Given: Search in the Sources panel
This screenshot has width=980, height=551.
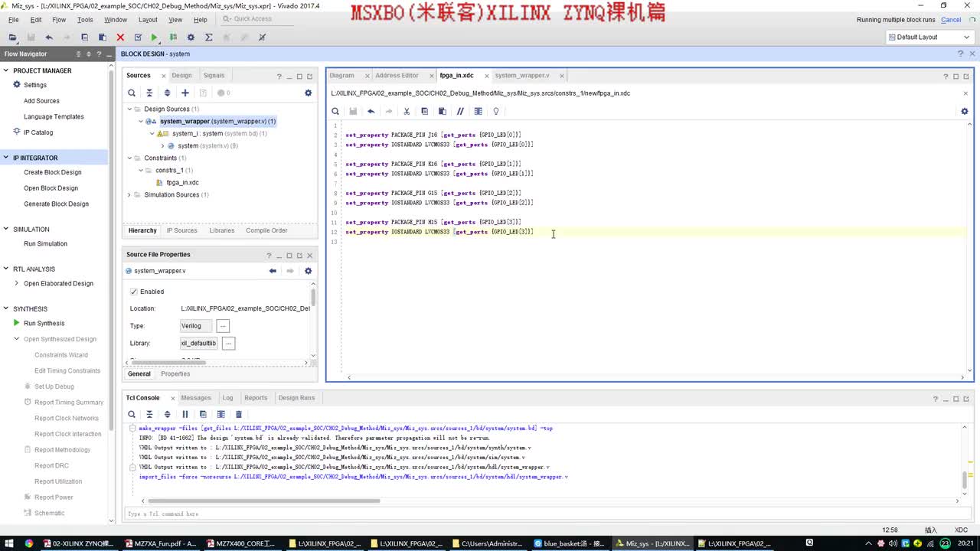Looking at the screenshot, I should pos(132,93).
